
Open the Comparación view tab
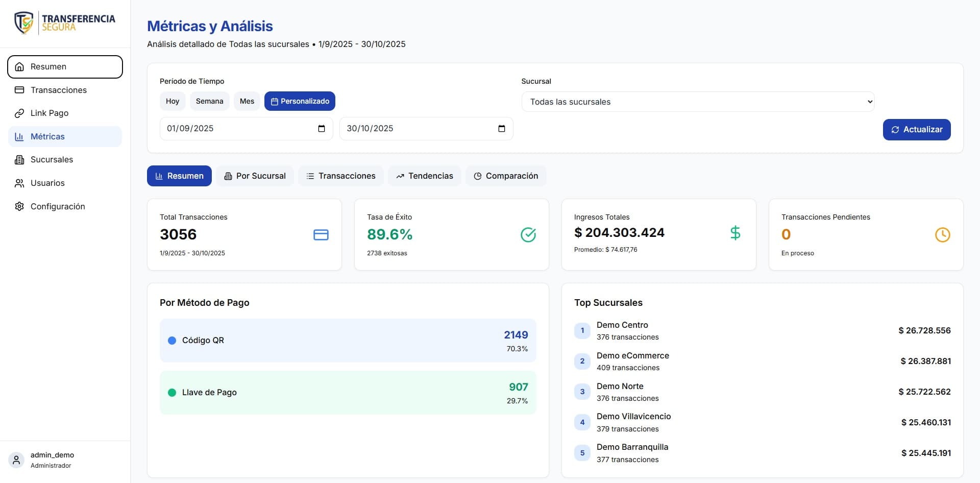click(505, 176)
